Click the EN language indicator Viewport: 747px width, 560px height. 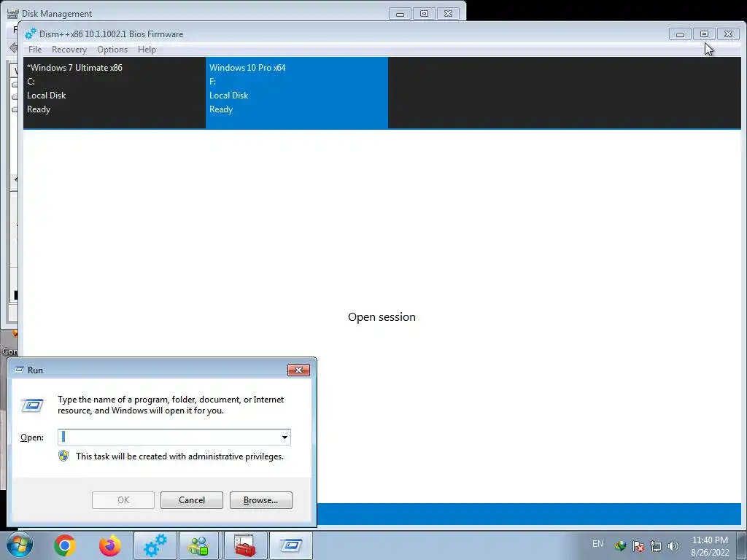[597, 544]
